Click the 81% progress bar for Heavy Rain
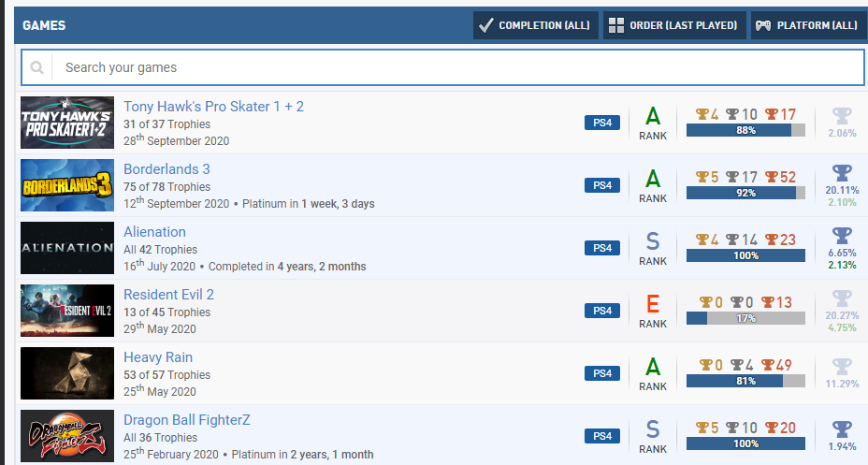868x465 pixels. (x=745, y=380)
